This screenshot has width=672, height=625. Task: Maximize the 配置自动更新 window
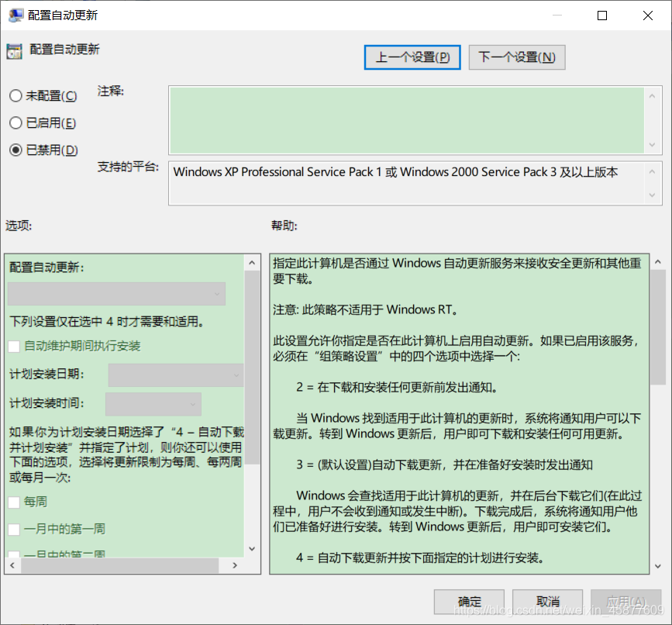[602, 16]
